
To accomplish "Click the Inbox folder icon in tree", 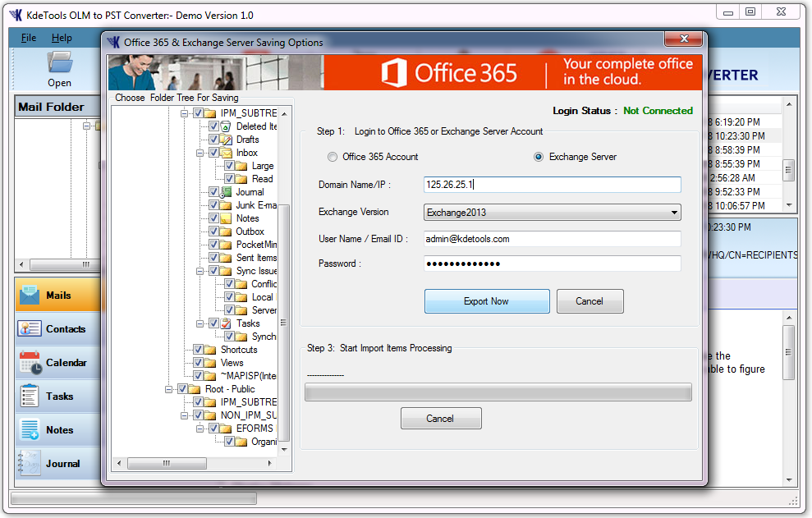I will point(226,153).
